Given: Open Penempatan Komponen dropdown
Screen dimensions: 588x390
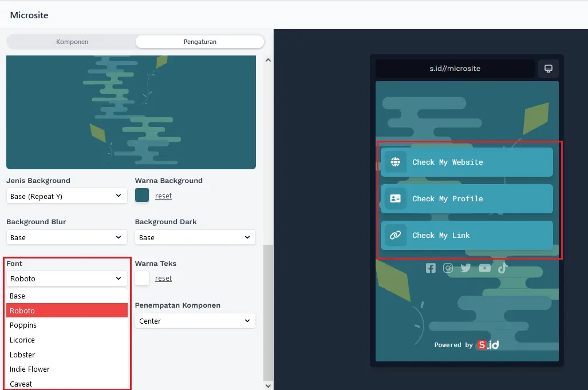Looking at the screenshot, I should coord(195,321).
